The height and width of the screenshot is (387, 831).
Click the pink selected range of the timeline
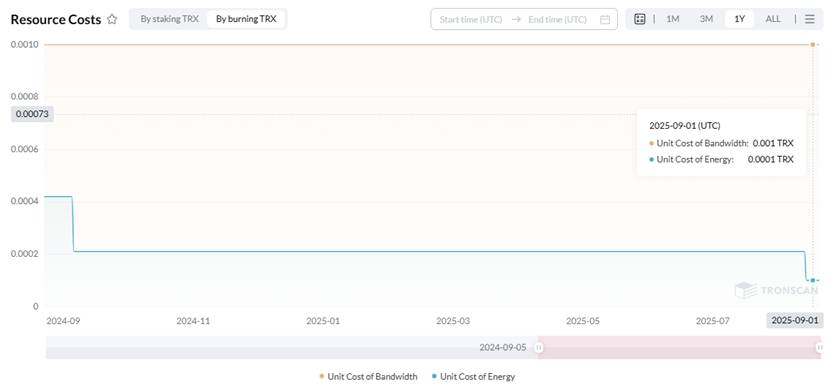click(679, 348)
